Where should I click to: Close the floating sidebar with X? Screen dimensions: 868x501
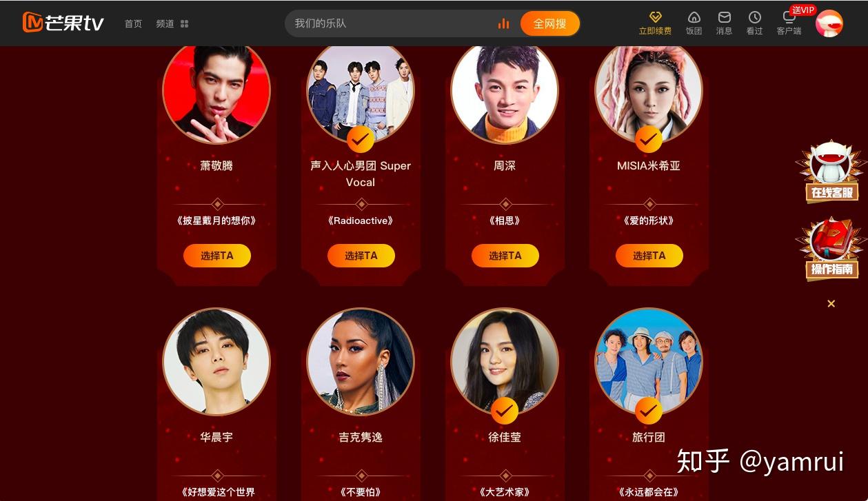(831, 303)
